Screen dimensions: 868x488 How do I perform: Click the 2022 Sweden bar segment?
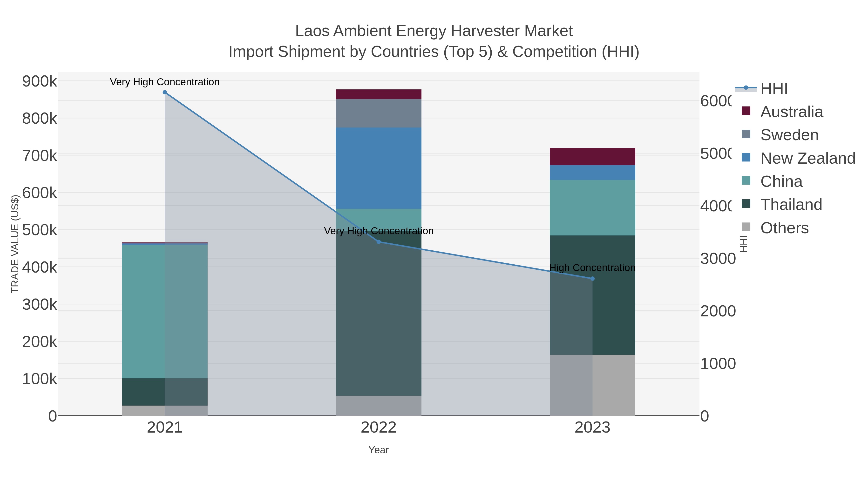tap(378, 113)
